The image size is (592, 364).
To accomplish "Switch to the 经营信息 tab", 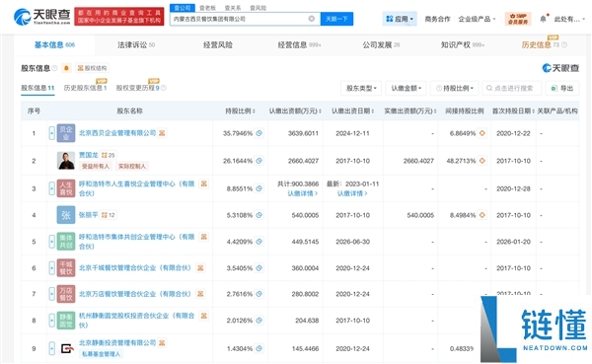I will [299, 45].
